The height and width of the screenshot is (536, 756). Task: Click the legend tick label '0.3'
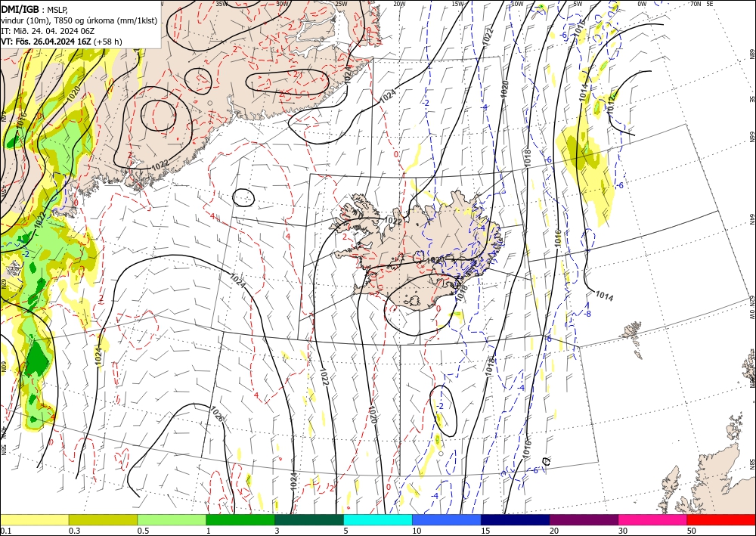pyautogui.click(x=74, y=531)
